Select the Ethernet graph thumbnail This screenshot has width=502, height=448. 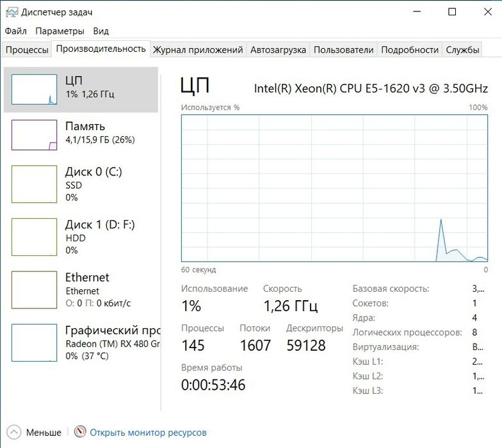pyautogui.click(x=35, y=289)
